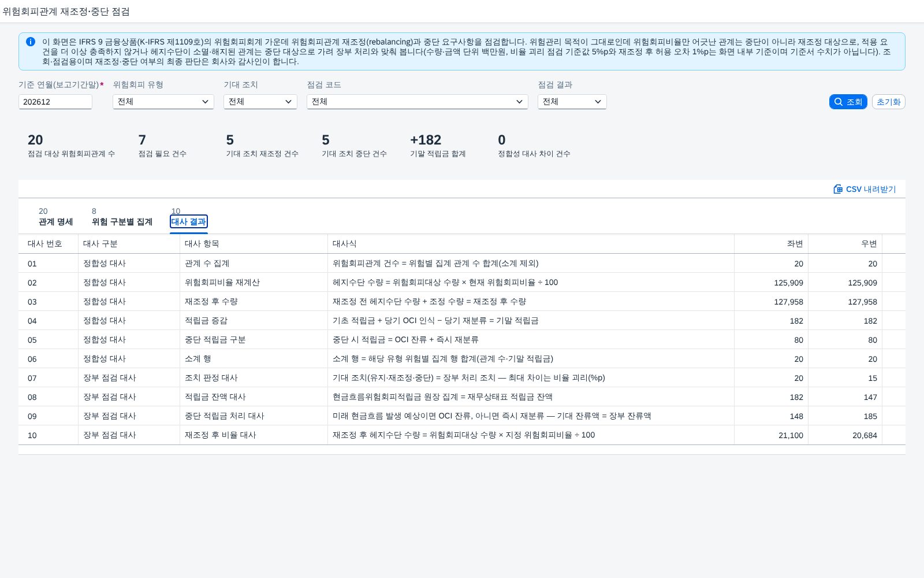This screenshot has height=578, width=924.
Task: Click the 우변 value 125,909
Action: pos(862,283)
